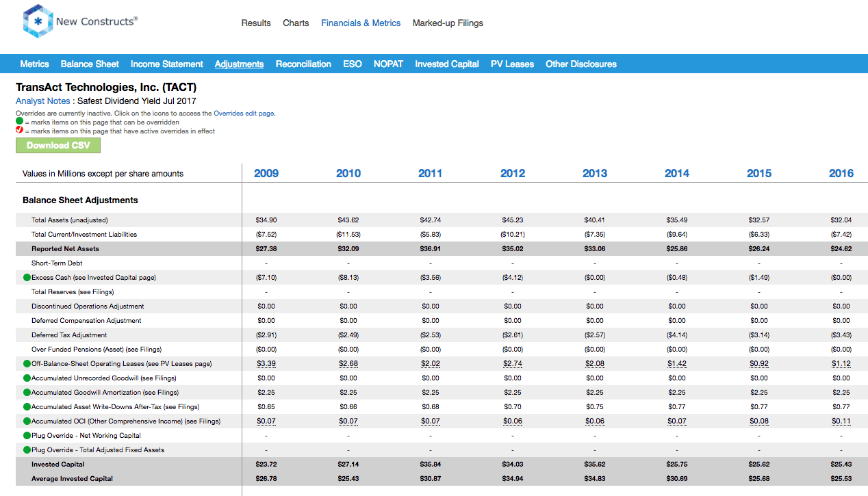Click the green icon beside Accumulated Asset Write-Downs After-Tax
Image resolution: width=868 pixels, height=496 pixels.
click(27, 407)
